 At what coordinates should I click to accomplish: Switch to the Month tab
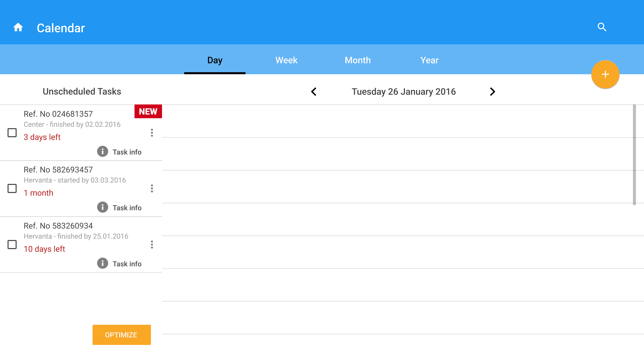[358, 60]
